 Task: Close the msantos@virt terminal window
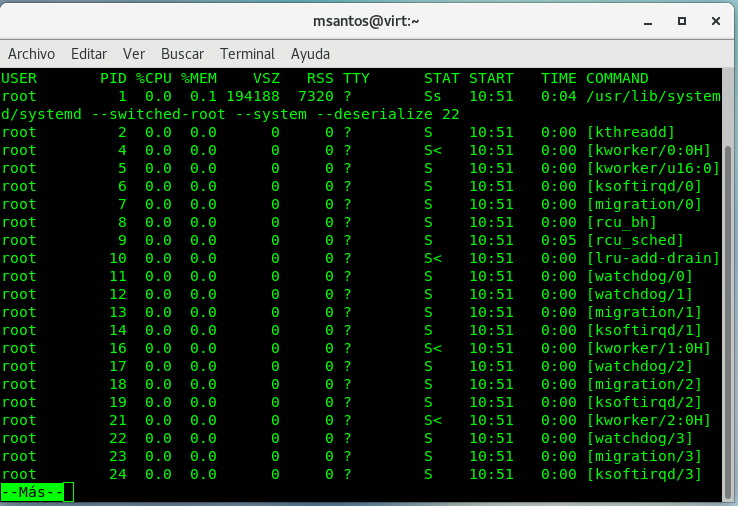point(714,20)
